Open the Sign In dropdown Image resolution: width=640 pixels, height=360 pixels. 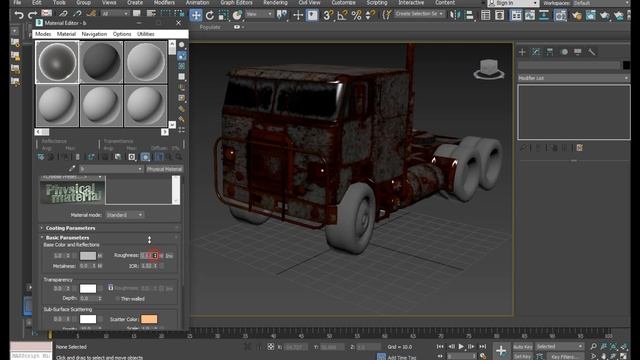(x=514, y=3)
